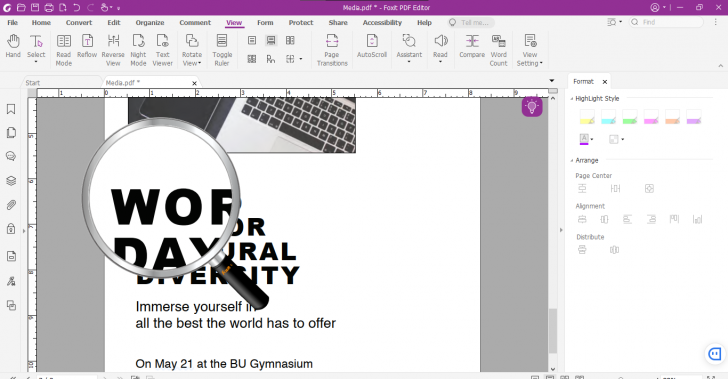The image size is (728, 379).
Task: Open the chat assistant bubble
Action: tap(715, 354)
